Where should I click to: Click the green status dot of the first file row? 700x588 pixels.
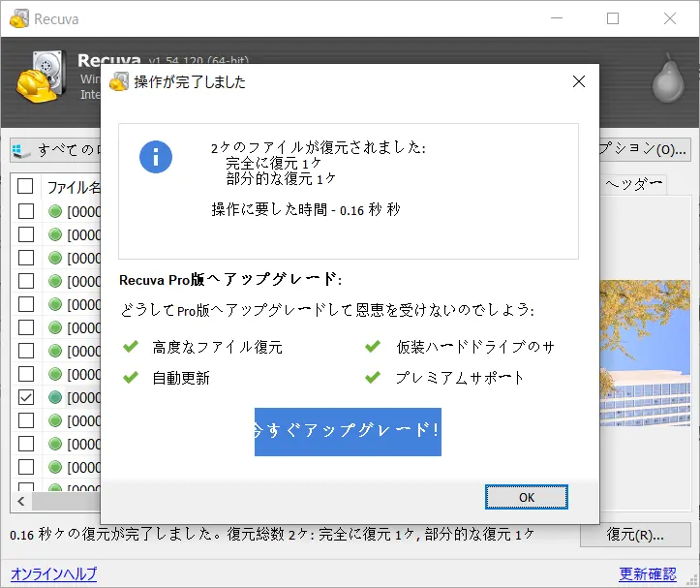pos(55,211)
